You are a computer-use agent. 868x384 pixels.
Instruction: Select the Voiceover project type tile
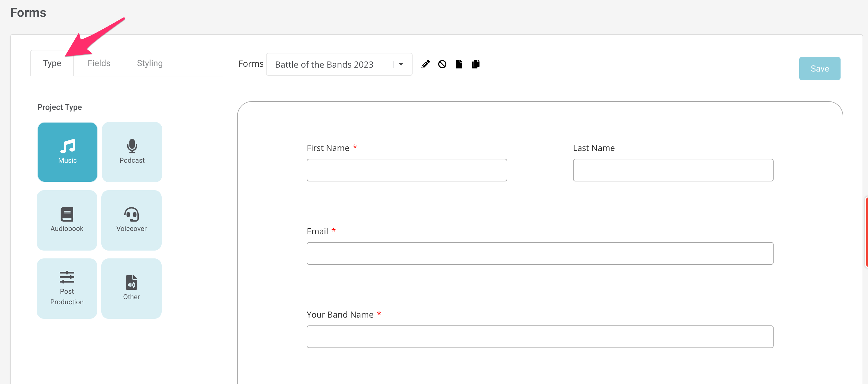click(x=131, y=220)
